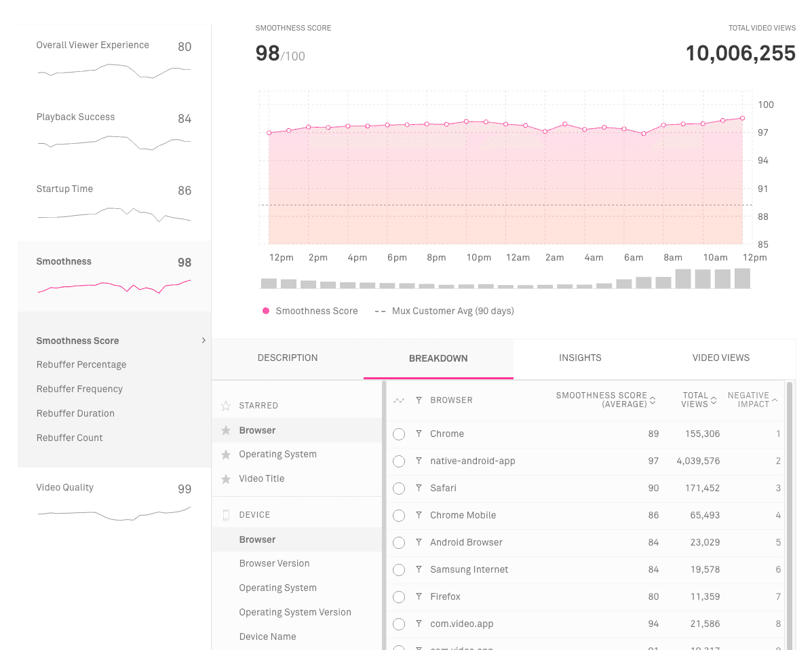Click the filter icon in the BROWSER column header

[x=421, y=400]
